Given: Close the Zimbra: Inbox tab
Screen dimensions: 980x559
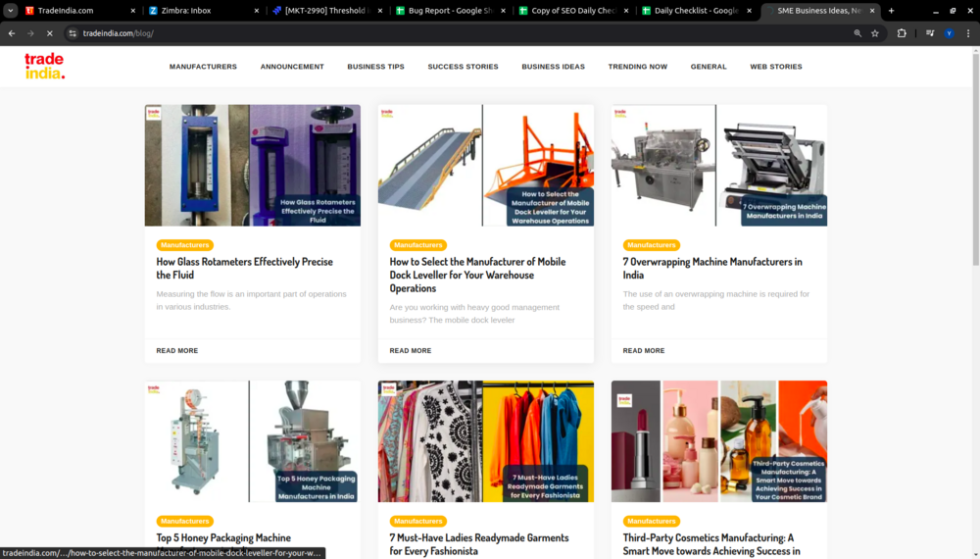Looking at the screenshot, I should pos(256,11).
